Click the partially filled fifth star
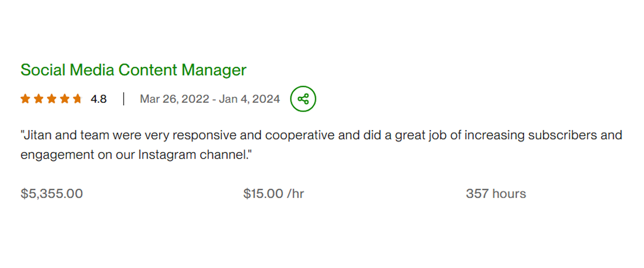This screenshot has width=644, height=268. 78,99
